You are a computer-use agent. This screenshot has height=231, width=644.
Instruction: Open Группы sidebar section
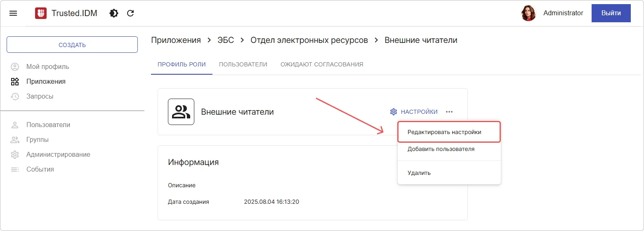(37, 139)
